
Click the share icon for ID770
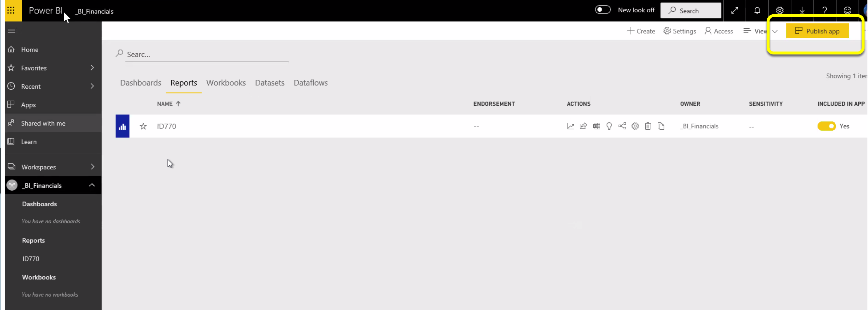[583, 126]
